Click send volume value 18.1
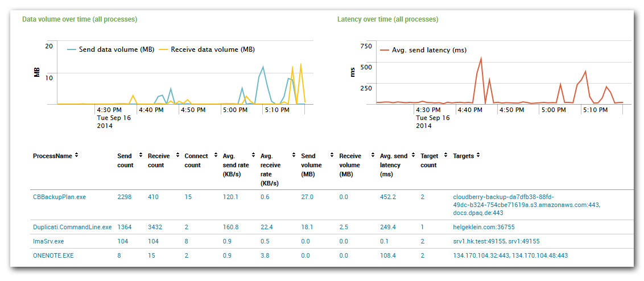 [307, 227]
